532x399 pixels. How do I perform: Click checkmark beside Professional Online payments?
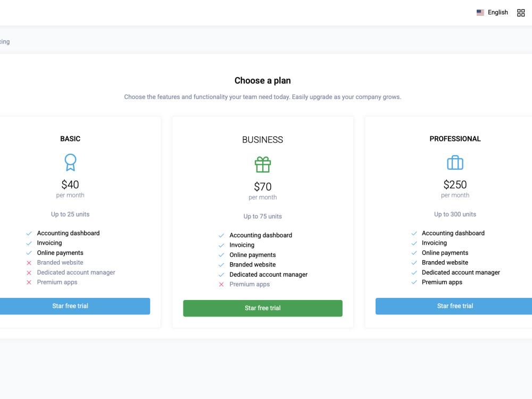414,253
